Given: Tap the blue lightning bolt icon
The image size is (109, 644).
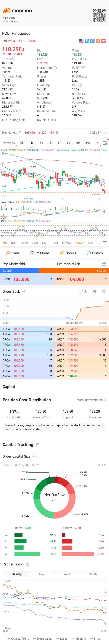Looking at the screenshot, I should (87, 41).
